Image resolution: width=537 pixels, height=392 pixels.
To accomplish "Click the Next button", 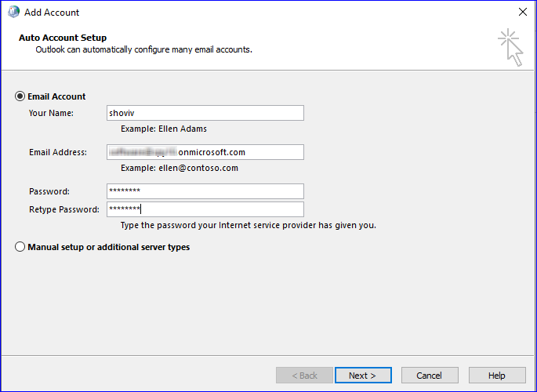I will (363, 376).
